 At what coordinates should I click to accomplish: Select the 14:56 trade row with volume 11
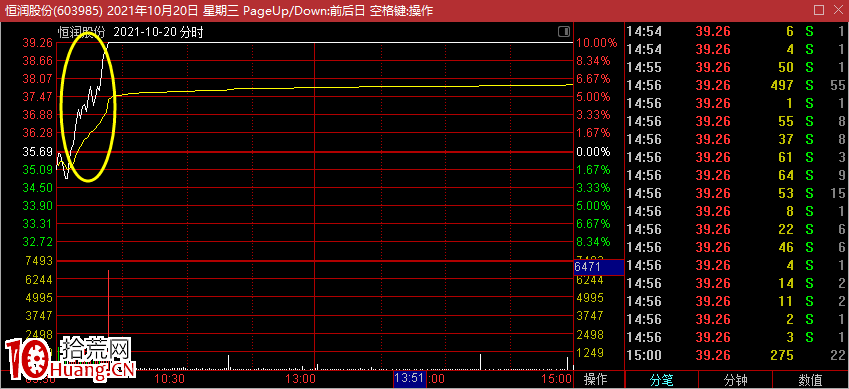point(737,301)
